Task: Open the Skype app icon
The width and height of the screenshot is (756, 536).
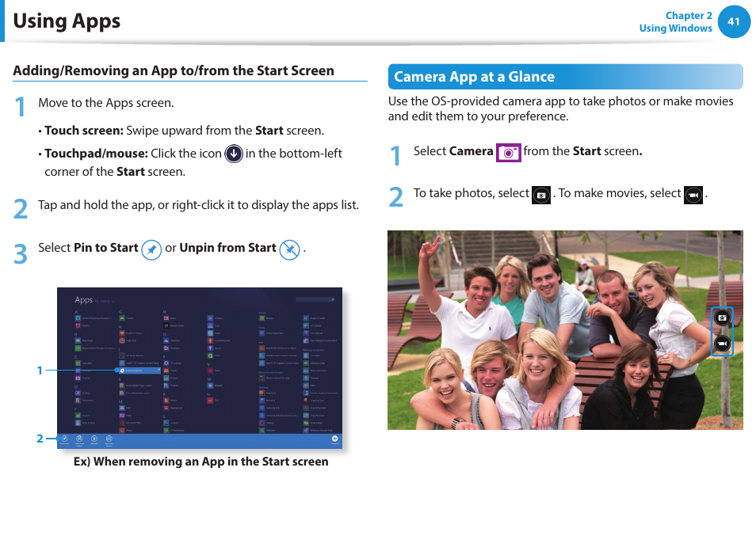Action: coord(210,333)
